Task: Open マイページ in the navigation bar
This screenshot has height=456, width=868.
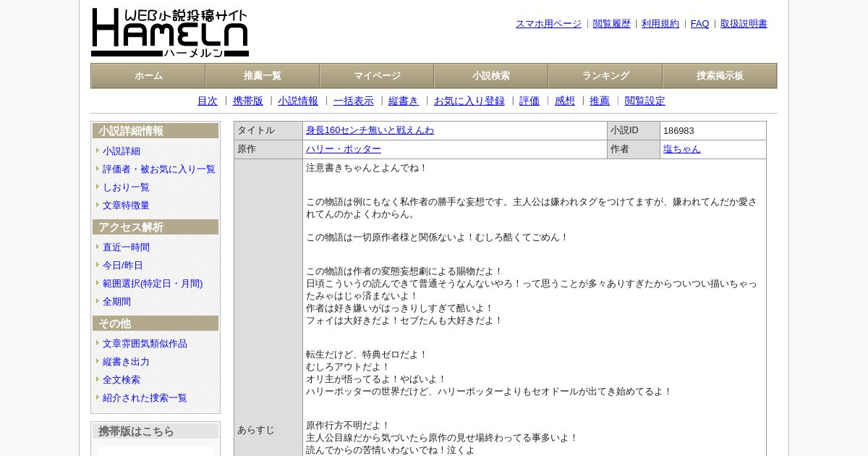Action: (377, 76)
